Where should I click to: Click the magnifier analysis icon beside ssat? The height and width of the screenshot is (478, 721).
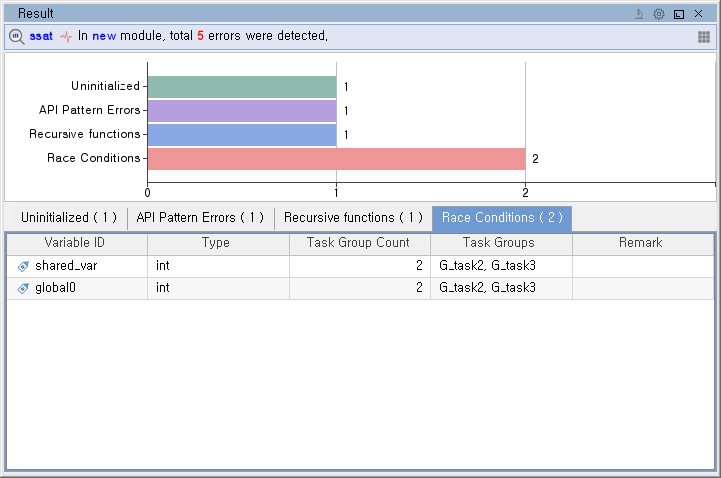click(x=17, y=36)
